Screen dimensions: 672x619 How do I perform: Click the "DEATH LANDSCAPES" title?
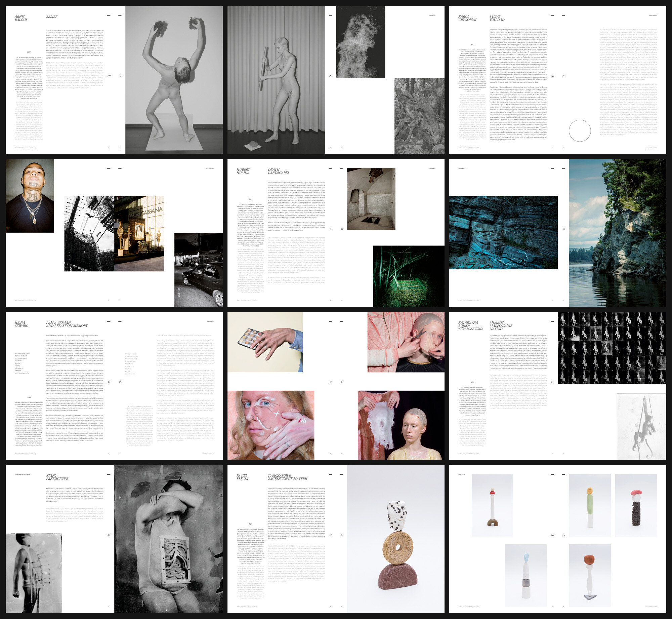click(x=279, y=171)
